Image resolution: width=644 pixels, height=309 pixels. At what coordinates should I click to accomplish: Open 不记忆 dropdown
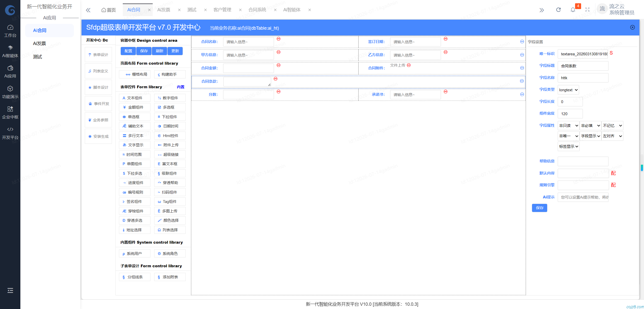pos(612,125)
